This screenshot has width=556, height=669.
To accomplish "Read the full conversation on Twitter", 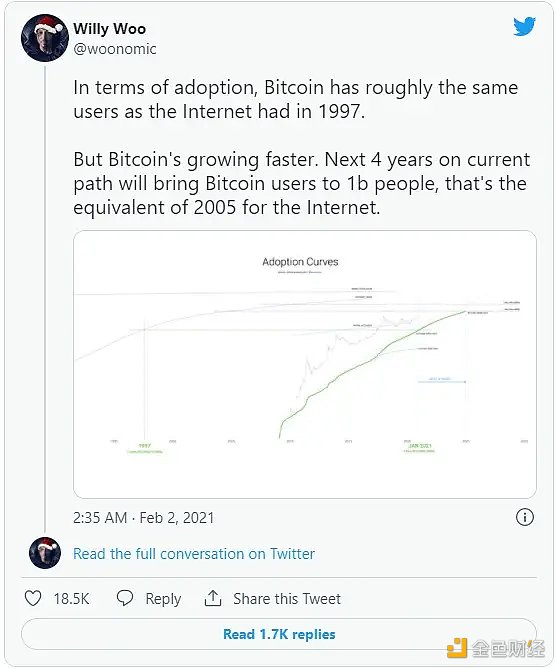I will (x=194, y=553).
